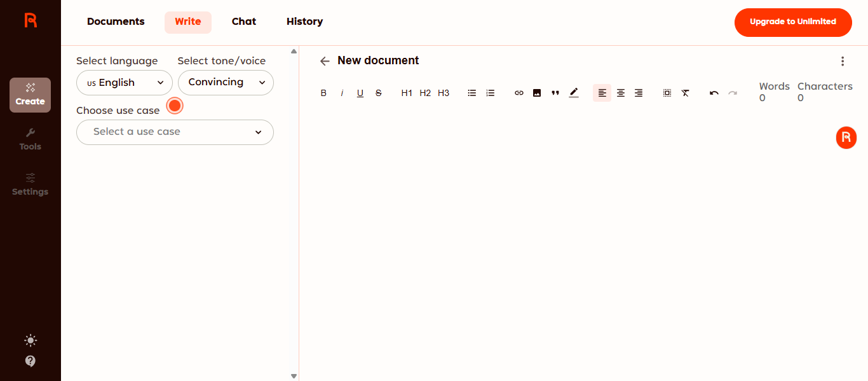Open Tools in the left sidebar

(30, 139)
